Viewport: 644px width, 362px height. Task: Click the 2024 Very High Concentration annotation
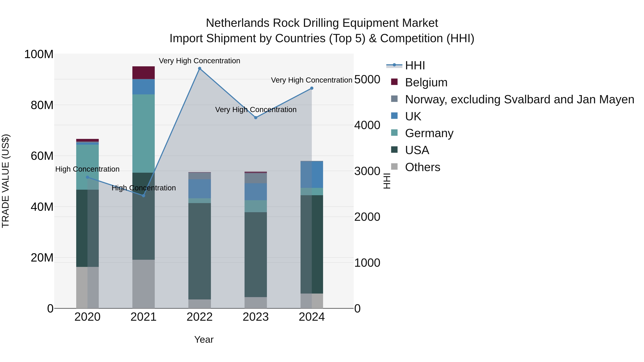312,80
